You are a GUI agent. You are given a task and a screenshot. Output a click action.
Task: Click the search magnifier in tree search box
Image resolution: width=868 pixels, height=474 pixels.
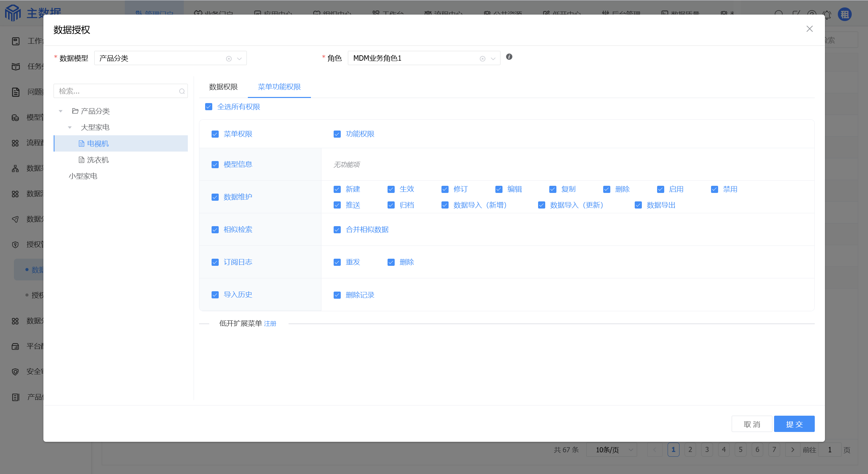182,91
